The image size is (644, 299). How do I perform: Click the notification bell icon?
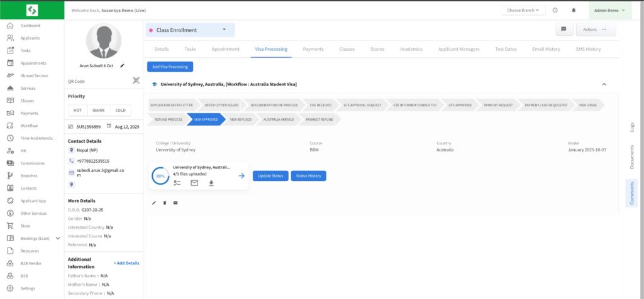coord(573,10)
